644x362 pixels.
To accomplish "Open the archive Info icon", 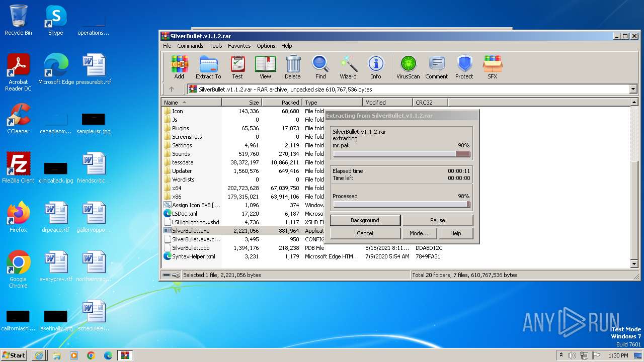I will [x=376, y=67].
